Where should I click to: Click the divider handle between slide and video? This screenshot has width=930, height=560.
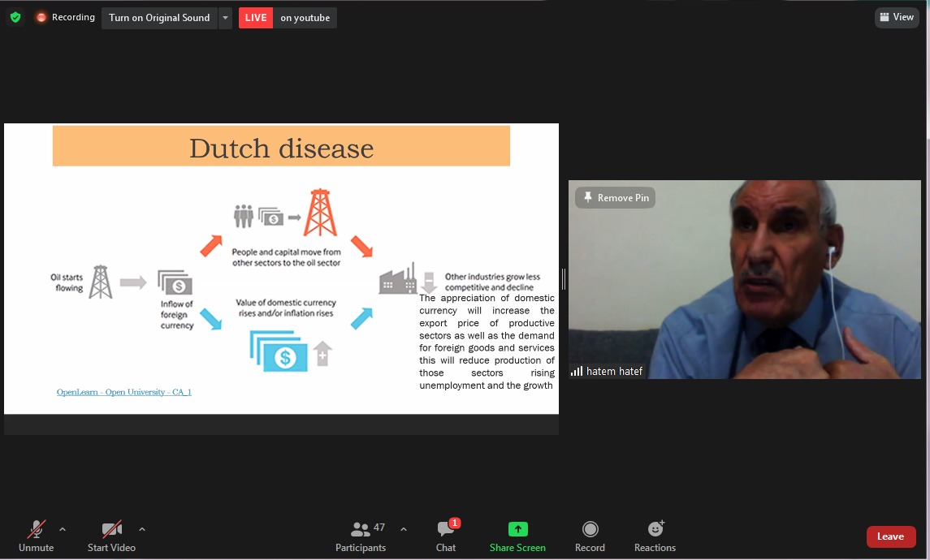(x=564, y=279)
